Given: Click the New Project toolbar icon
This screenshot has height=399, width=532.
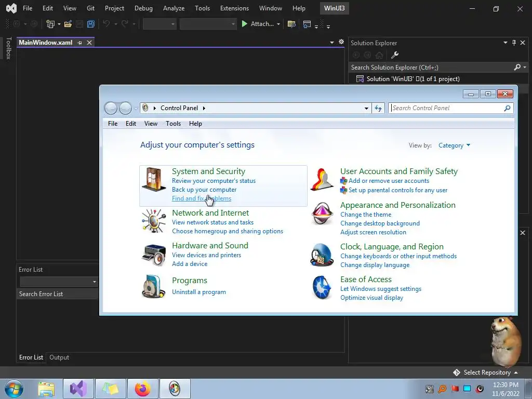Looking at the screenshot, I should pyautogui.click(x=50, y=24).
